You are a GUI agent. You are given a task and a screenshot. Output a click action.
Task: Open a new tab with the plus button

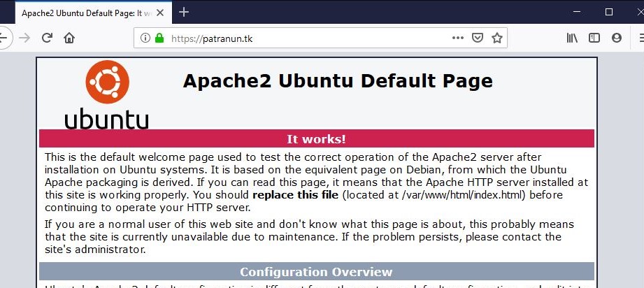click(184, 13)
